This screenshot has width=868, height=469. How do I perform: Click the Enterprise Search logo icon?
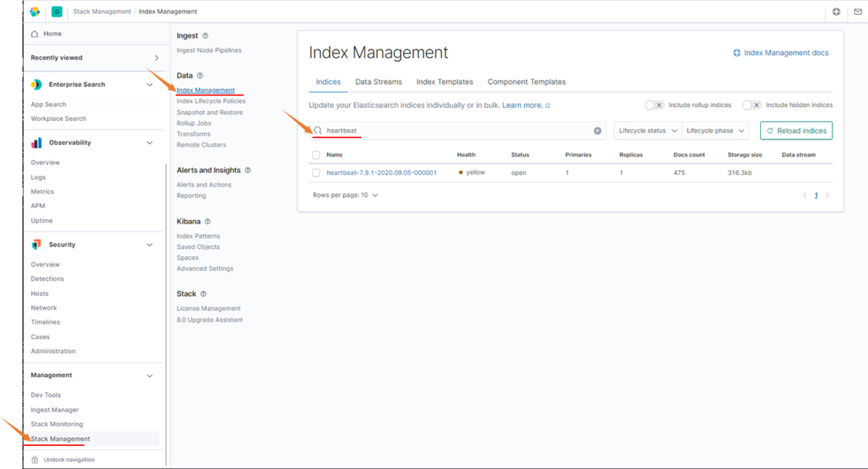tap(36, 85)
